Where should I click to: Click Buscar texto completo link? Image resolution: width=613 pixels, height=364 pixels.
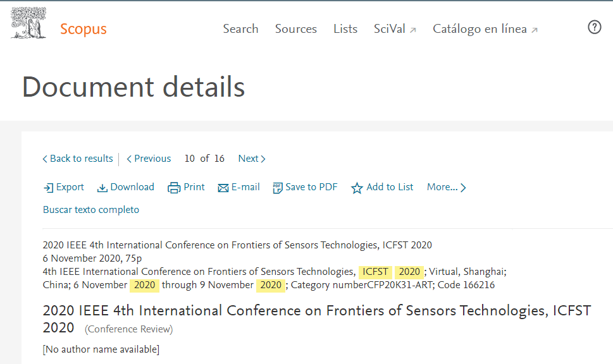pyautogui.click(x=91, y=210)
